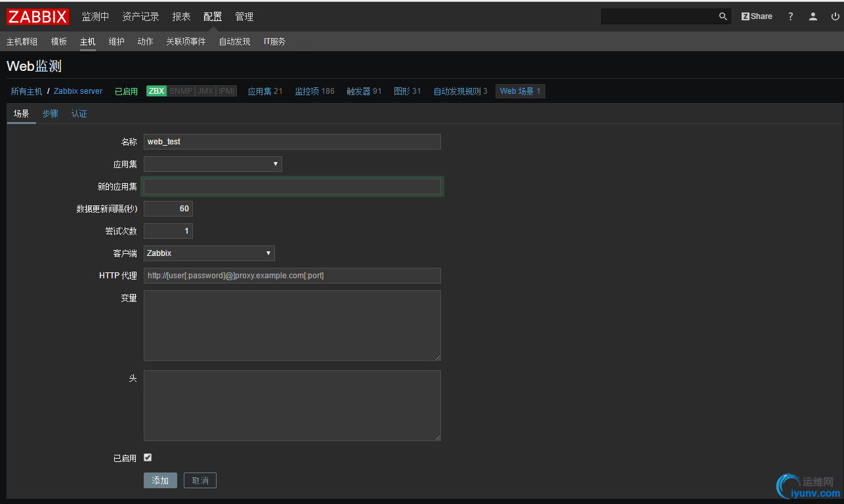844x504 pixels.
Task: Open the 配置 menu
Action: click(x=213, y=16)
